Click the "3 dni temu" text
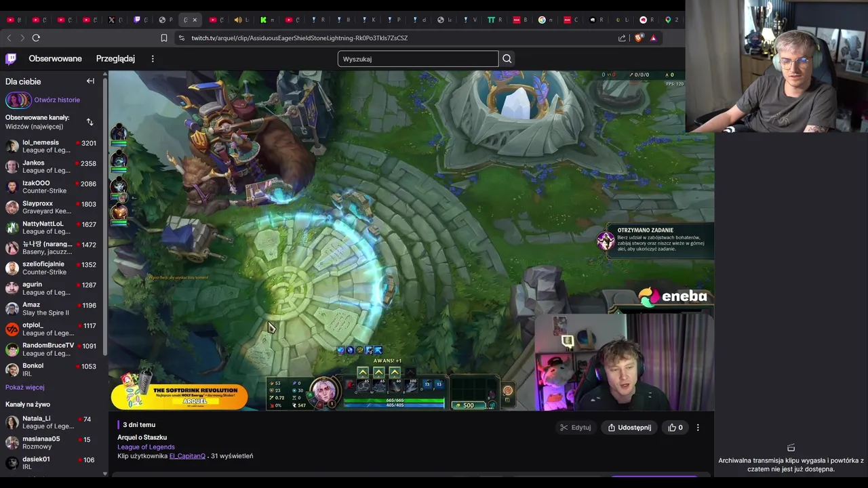 point(139,425)
